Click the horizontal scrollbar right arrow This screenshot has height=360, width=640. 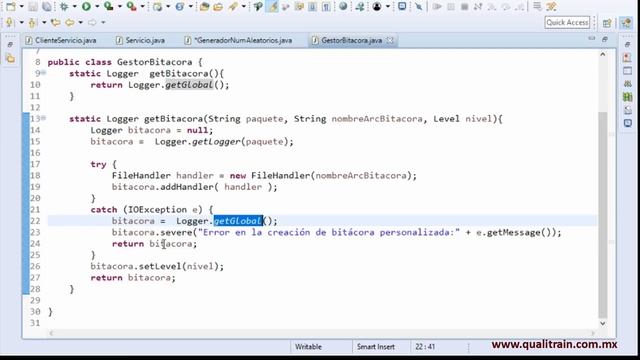(x=593, y=333)
